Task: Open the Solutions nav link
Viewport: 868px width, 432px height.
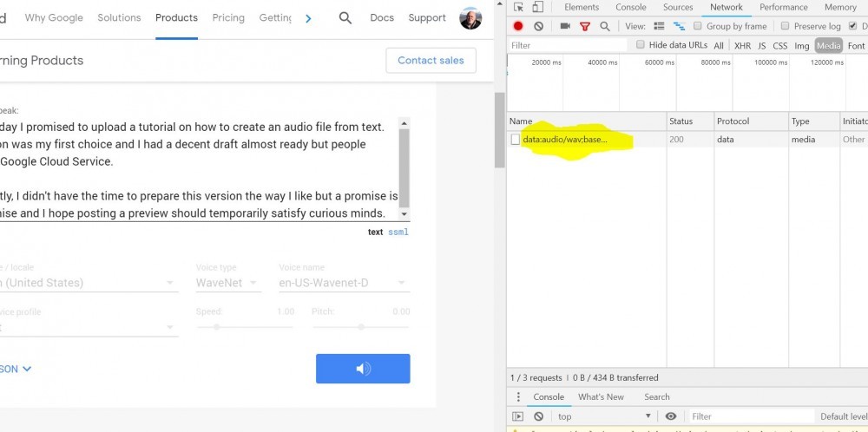Action: pos(119,17)
